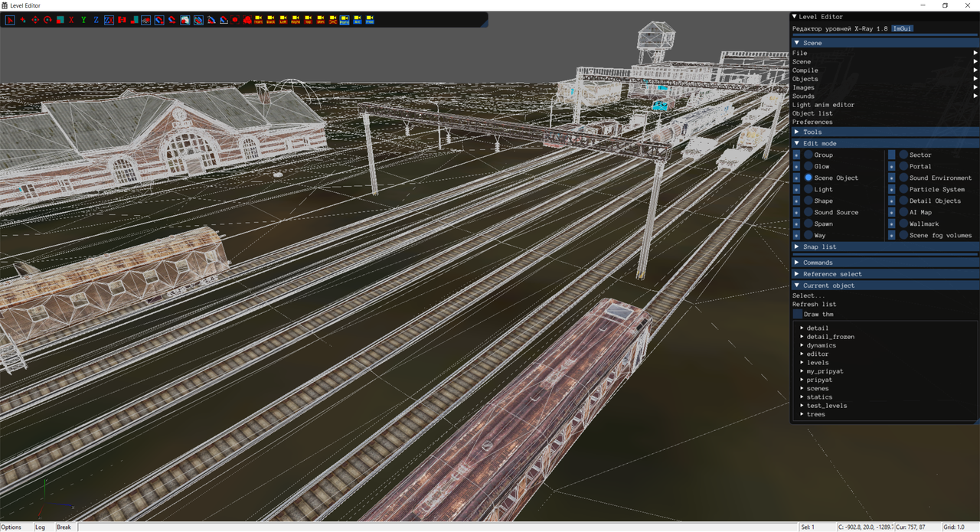This screenshot has height=532, width=980.
Task: Click Break in status bar
Action: click(x=64, y=527)
